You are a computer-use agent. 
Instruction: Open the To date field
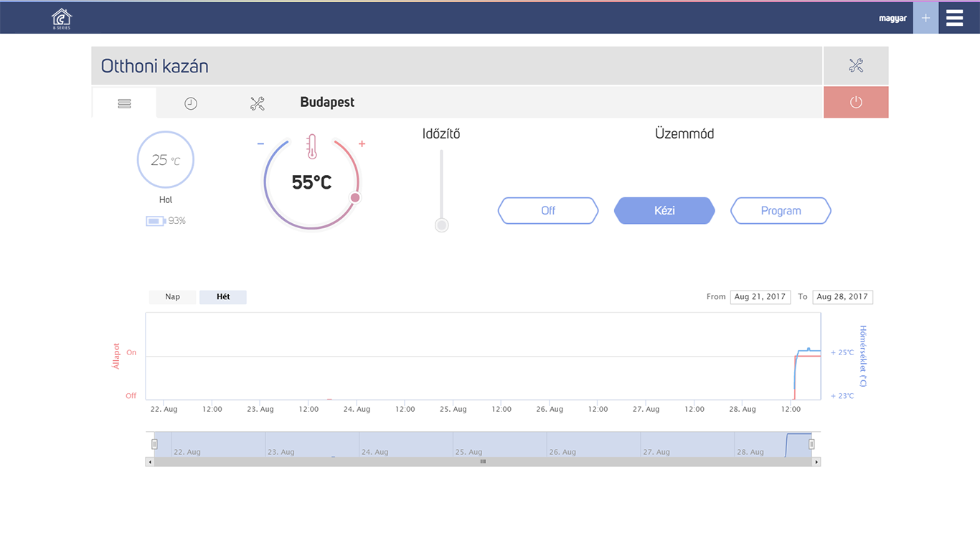[x=842, y=297]
